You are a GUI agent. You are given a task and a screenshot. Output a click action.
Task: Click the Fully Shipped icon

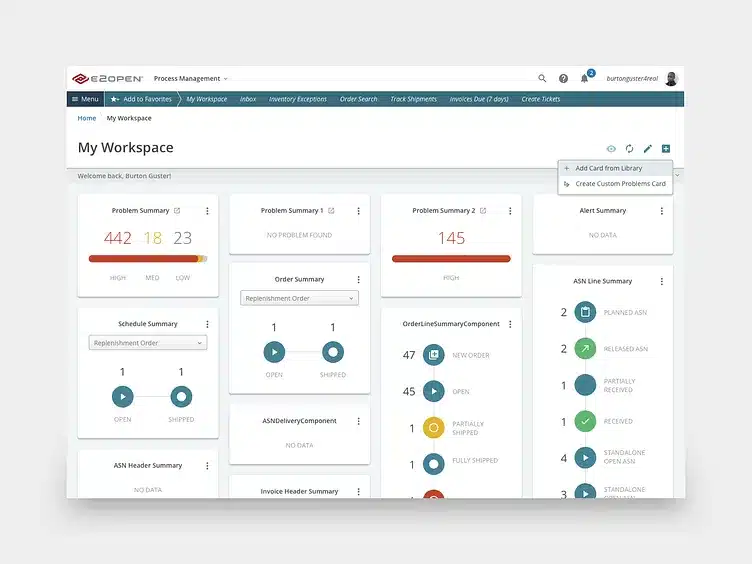[434, 464]
